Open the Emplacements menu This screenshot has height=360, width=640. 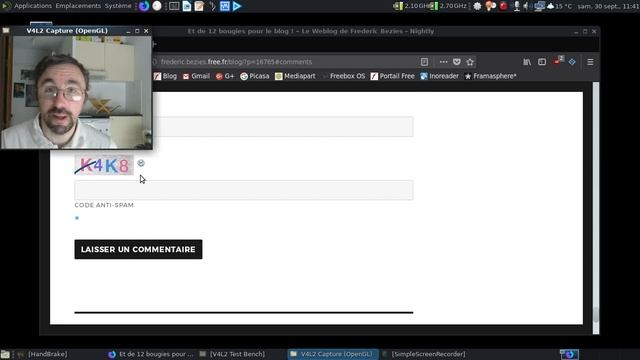(x=78, y=6)
